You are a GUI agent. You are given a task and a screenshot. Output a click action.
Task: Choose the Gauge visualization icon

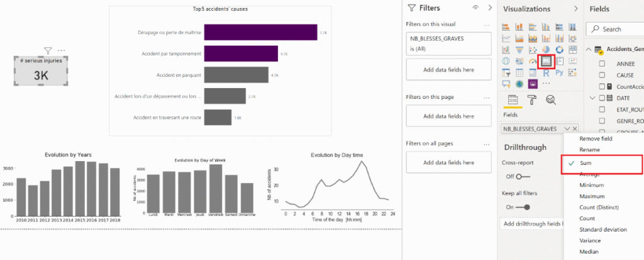(533, 61)
